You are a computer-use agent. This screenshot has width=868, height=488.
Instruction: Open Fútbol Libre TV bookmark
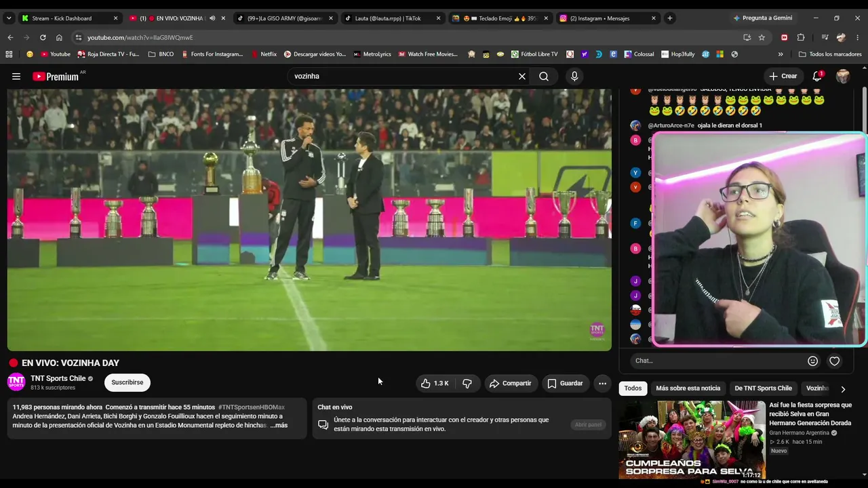pos(534,54)
